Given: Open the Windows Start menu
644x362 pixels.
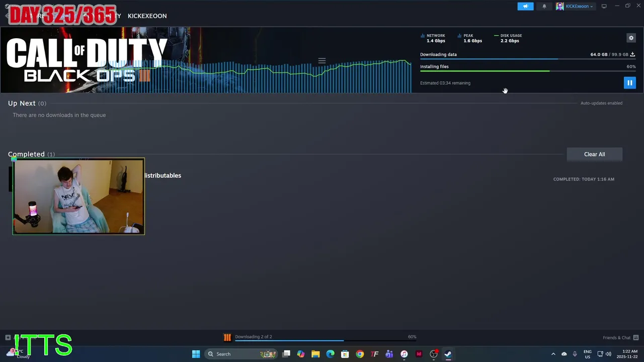Looking at the screenshot, I should pyautogui.click(x=196, y=354).
